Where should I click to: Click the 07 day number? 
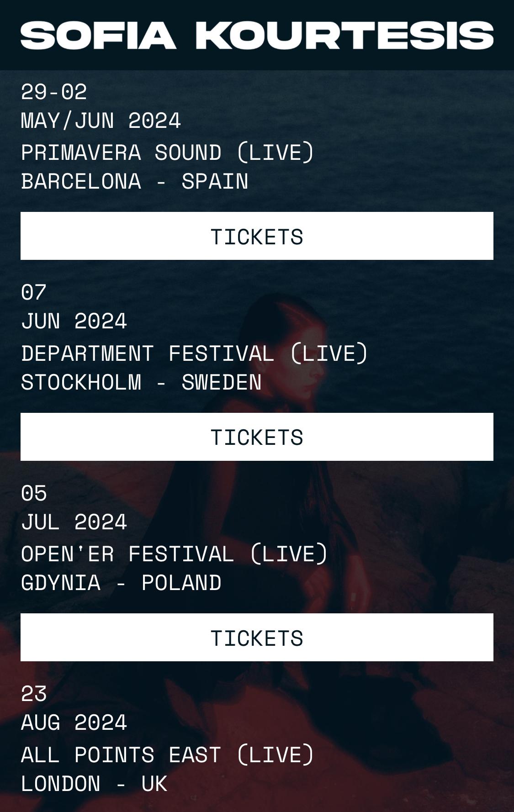(x=34, y=293)
